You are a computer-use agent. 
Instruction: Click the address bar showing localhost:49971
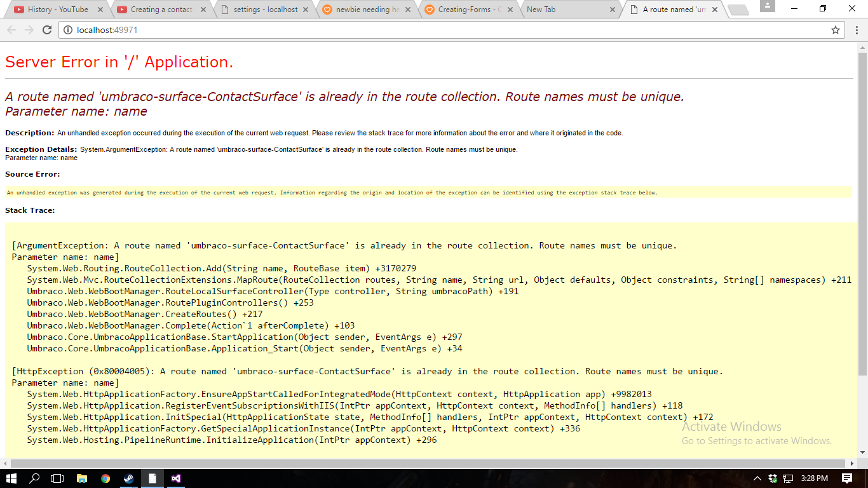tap(445, 30)
